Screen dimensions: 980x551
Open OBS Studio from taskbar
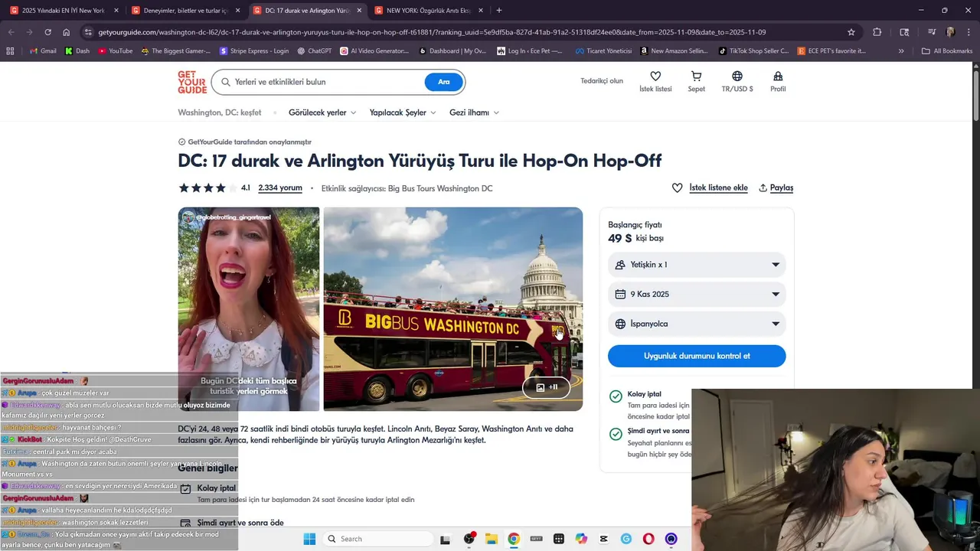pos(469,539)
